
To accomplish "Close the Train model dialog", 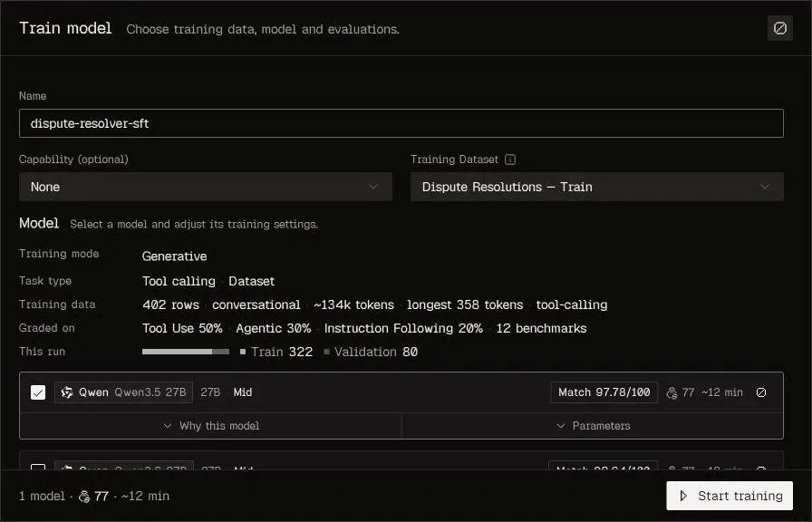I will 780,28.
